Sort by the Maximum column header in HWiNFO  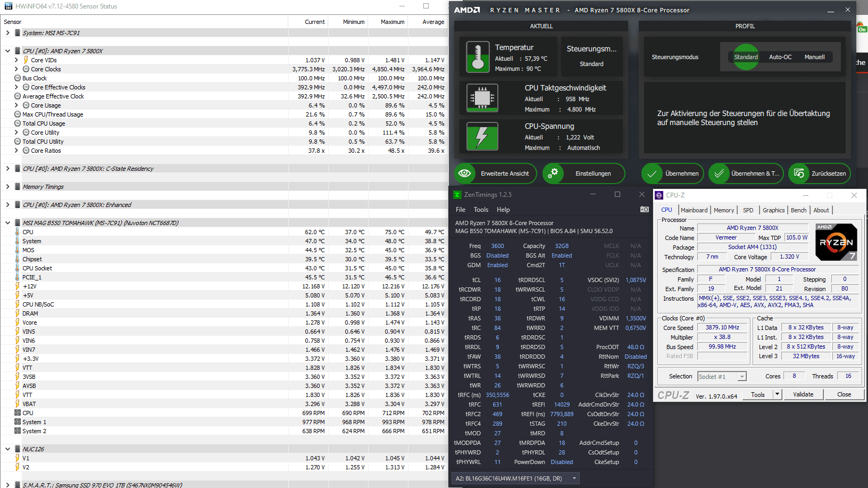point(388,22)
